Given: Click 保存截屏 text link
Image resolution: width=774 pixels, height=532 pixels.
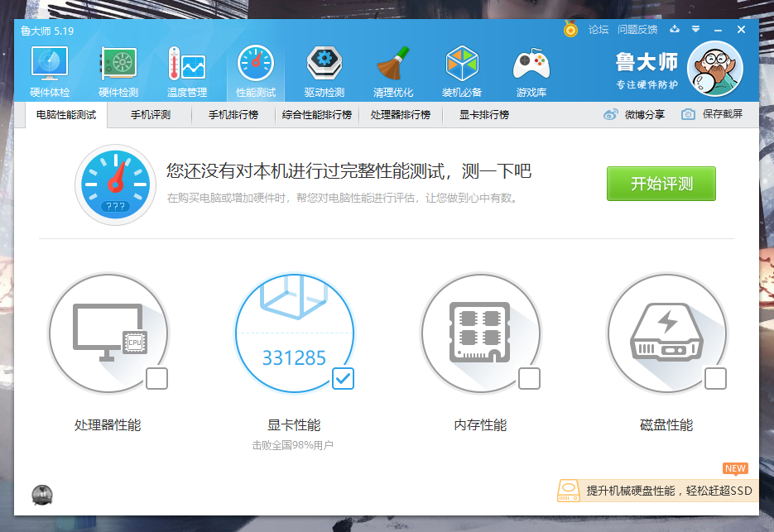Looking at the screenshot, I should click(x=723, y=114).
